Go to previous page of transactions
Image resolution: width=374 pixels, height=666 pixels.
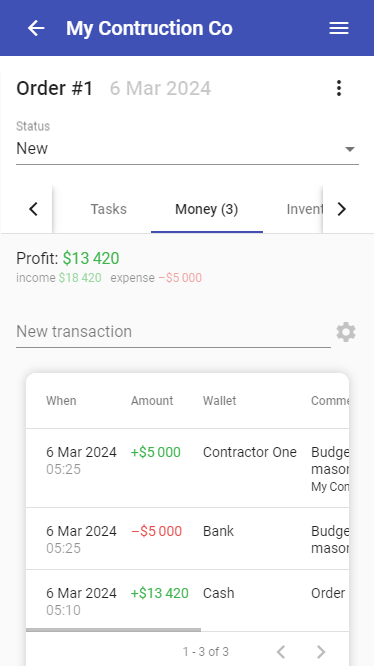click(281, 652)
